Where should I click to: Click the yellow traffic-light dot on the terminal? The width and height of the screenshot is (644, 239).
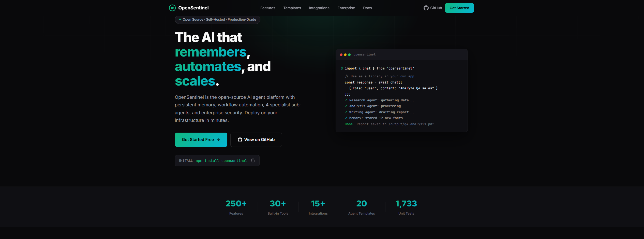pyautogui.click(x=345, y=54)
